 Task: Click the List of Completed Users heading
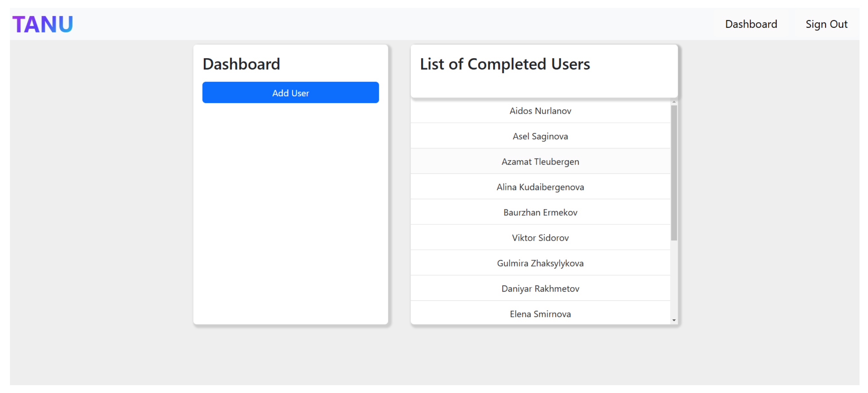(504, 64)
